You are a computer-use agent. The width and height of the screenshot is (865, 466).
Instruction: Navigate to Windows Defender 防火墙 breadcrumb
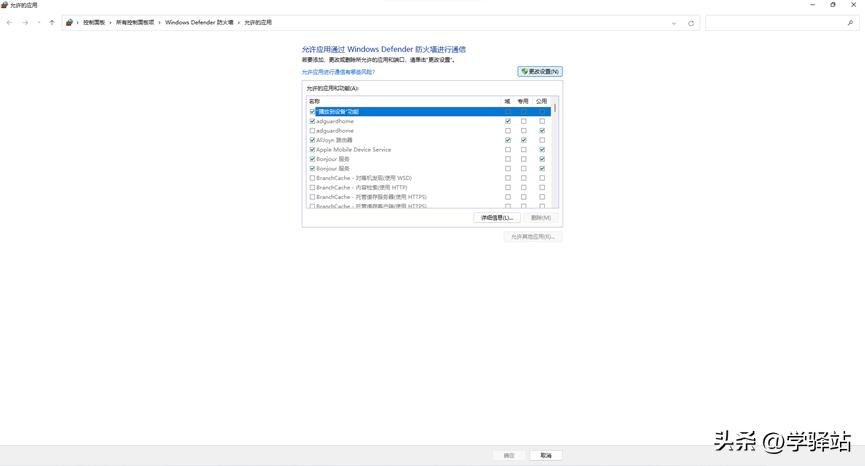[199, 23]
